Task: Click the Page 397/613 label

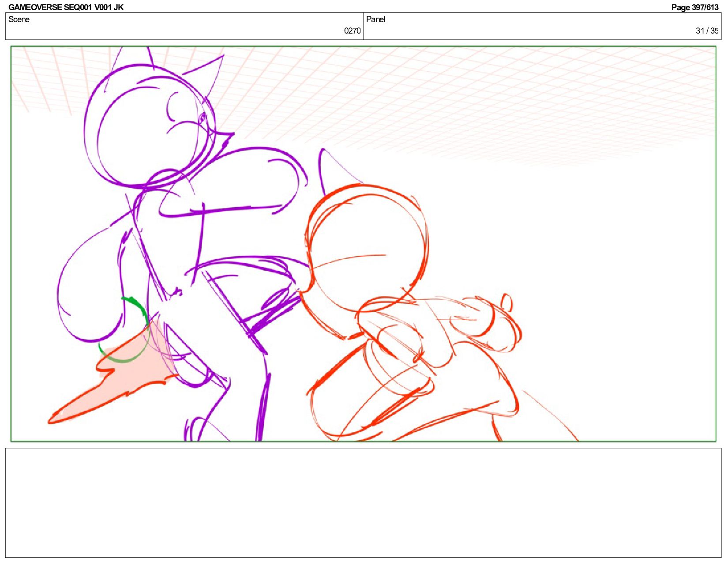Action: click(695, 7)
